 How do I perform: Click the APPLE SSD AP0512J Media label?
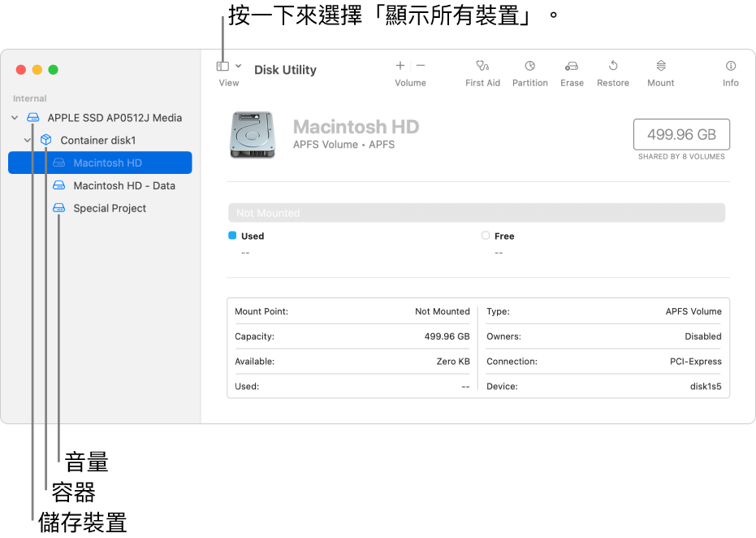click(x=114, y=118)
